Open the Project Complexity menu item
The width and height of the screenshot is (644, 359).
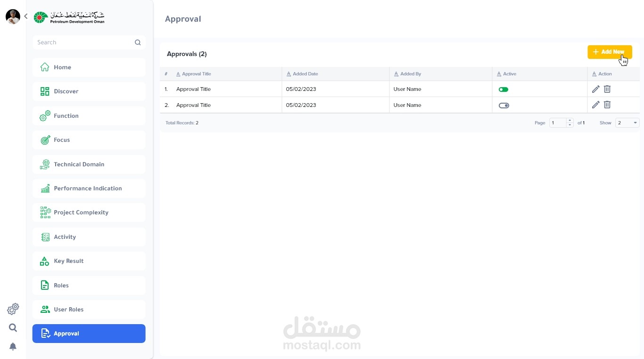89,212
